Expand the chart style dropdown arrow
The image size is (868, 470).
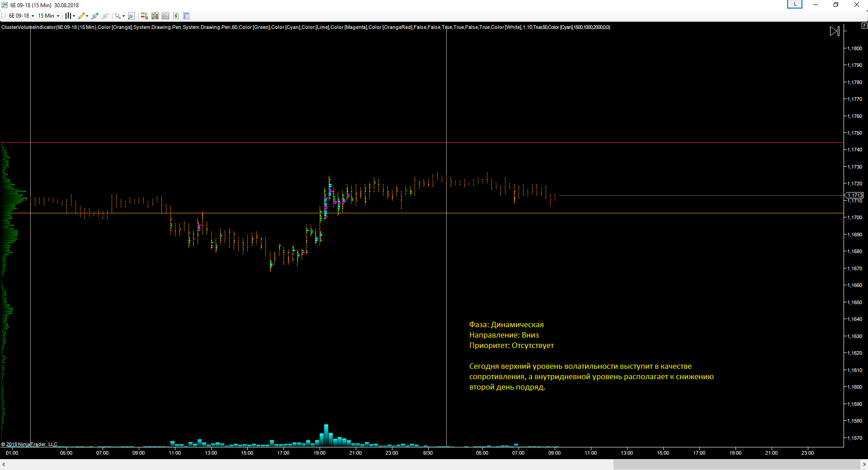(74, 16)
